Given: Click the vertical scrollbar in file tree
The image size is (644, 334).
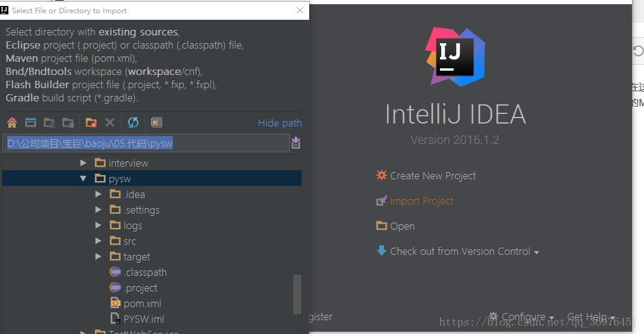Looking at the screenshot, I should pyautogui.click(x=297, y=294).
